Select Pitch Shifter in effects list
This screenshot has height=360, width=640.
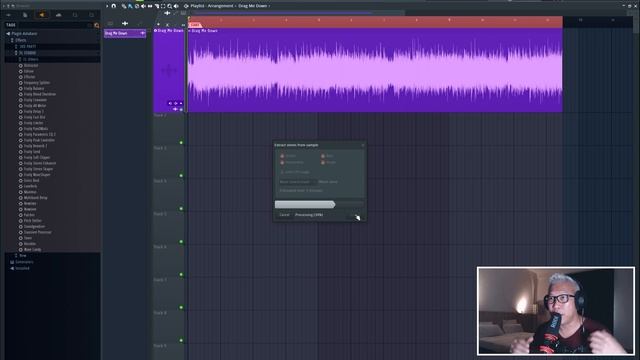(x=32, y=220)
